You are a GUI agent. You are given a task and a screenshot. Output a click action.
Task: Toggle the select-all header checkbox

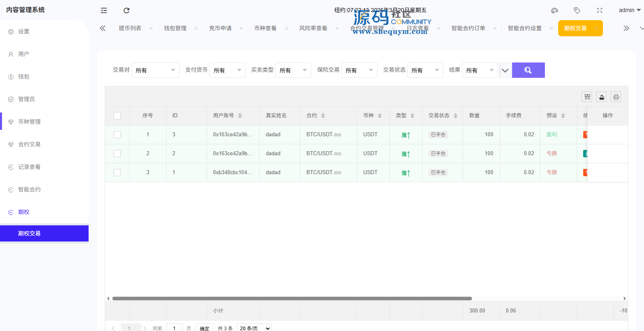click(117, 116)
